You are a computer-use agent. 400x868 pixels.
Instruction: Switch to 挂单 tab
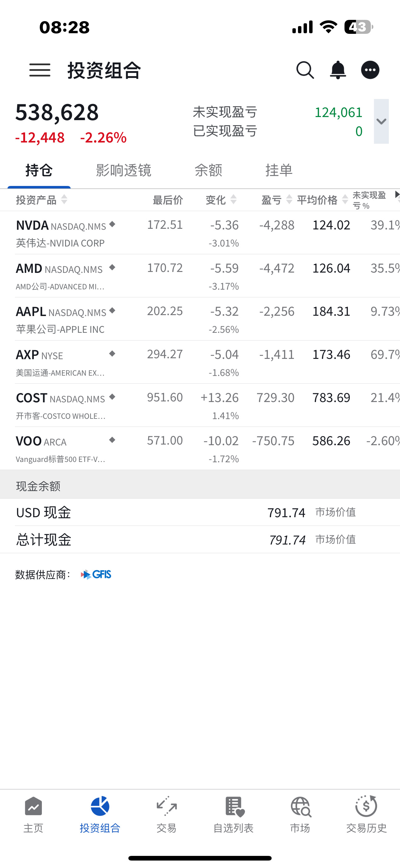point(279,170)
